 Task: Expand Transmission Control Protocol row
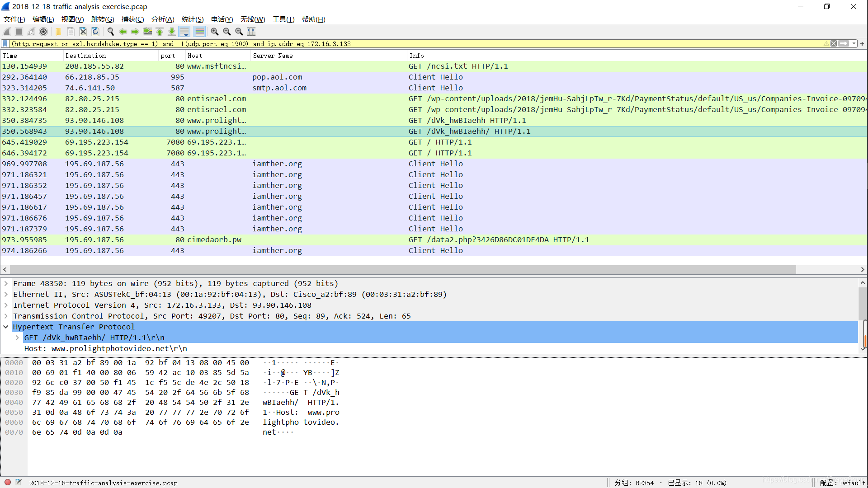click(6, 316)
